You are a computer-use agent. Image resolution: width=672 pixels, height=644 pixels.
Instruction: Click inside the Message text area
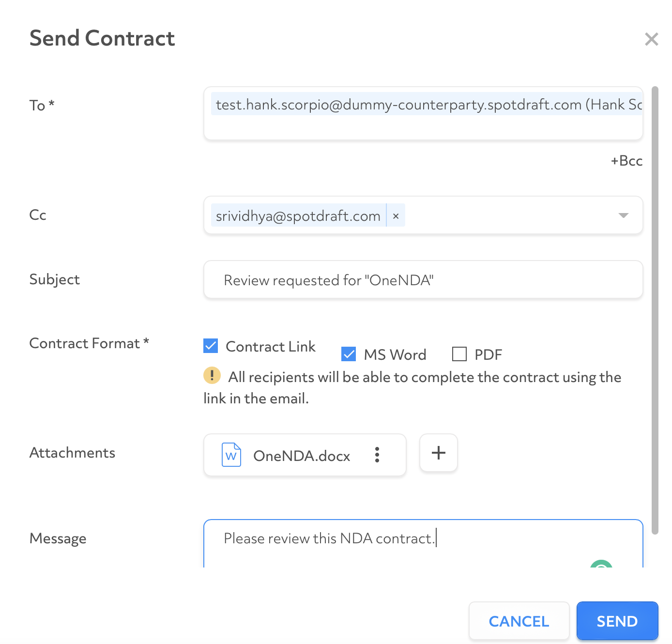(x=423, y=543)
